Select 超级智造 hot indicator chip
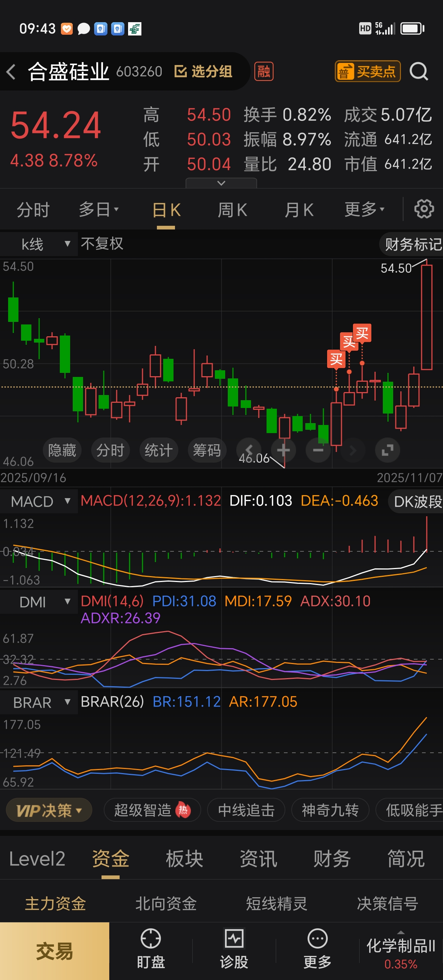 [152, 810]
